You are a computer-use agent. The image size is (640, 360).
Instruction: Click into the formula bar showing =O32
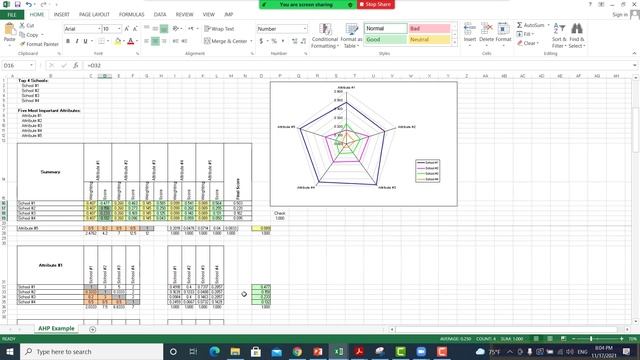[359, 65]
